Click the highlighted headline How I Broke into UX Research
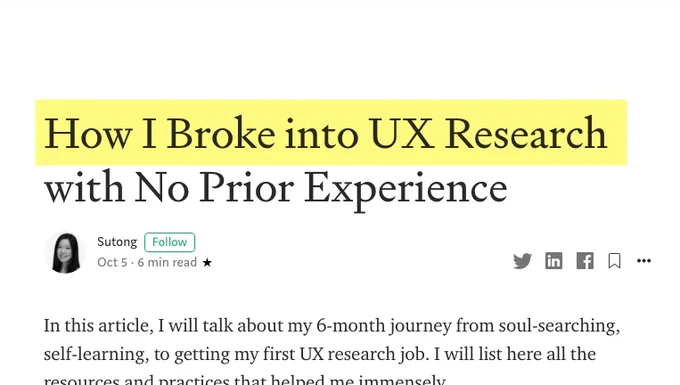The width and height of the screenshot is (680, 385). coord(326,133)
